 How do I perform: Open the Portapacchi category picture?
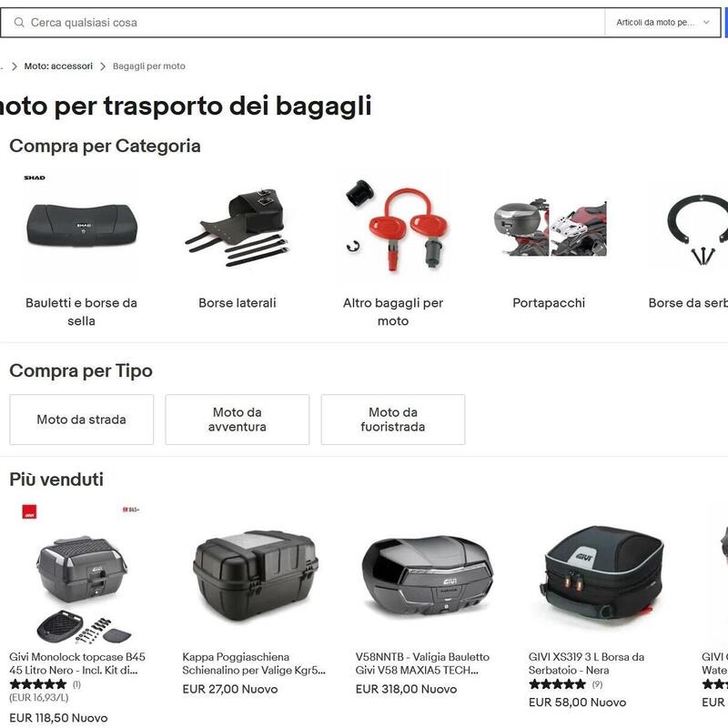(x=550, y=226)
